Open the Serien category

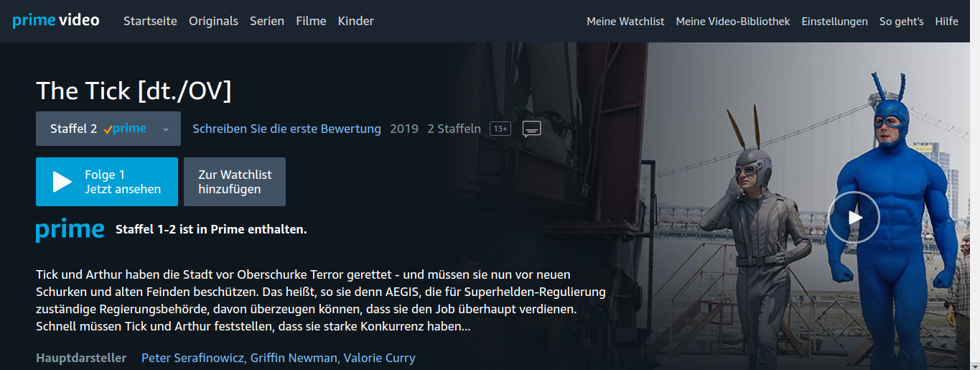pyautogui.click(x=267, y=21)
